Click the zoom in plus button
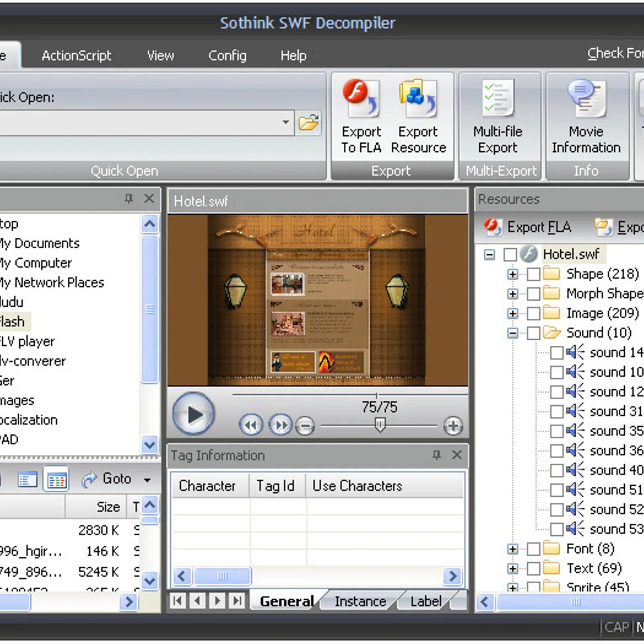This screenshot has width=644, height=644. pos(453,426)
